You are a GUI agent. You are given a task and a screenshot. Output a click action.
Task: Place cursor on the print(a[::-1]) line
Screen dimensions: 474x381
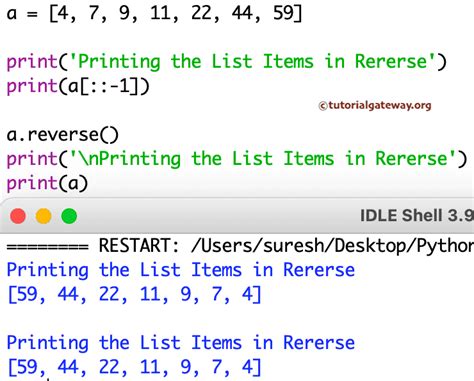point(78,86)
